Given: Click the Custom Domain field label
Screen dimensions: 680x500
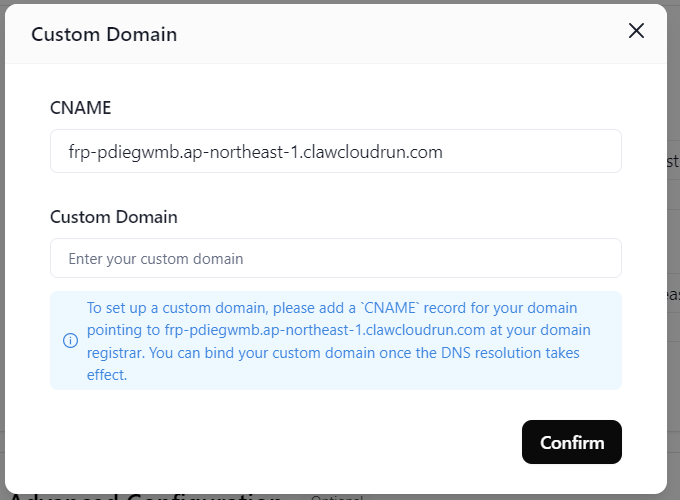Looking at the screenshot, I should (113, 216).
